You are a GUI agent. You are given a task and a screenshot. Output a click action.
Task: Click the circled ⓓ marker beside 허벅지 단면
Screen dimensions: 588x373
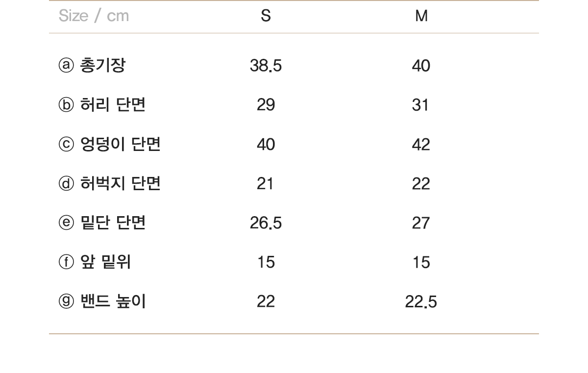pos(66,183)
